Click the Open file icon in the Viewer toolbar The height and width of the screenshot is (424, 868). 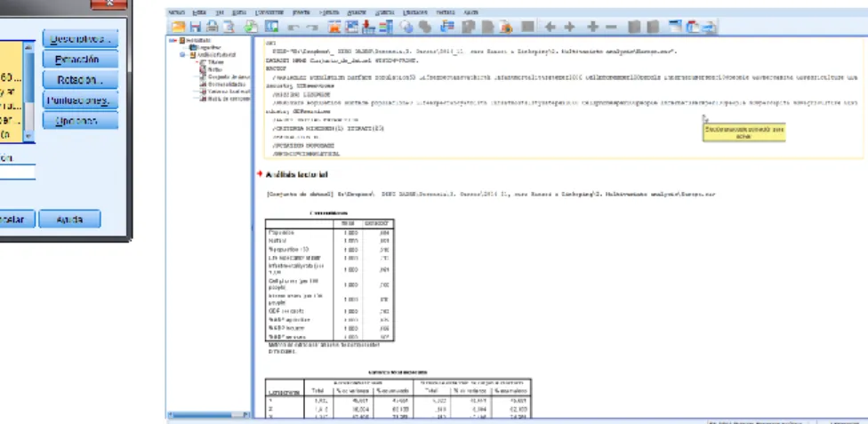(178, 27)
